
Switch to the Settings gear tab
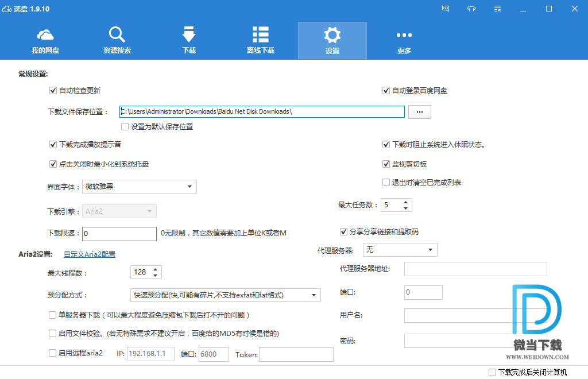(332, 40)
